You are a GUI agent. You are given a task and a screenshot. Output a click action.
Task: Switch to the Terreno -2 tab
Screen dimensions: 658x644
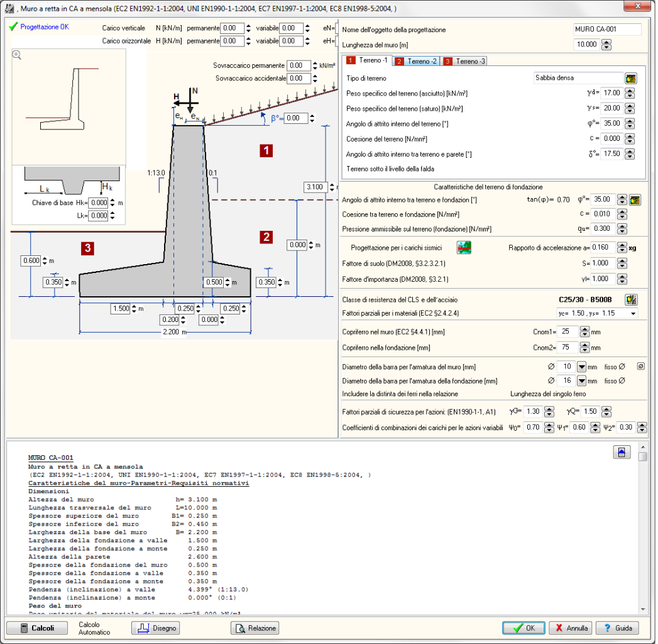(416, 61)
